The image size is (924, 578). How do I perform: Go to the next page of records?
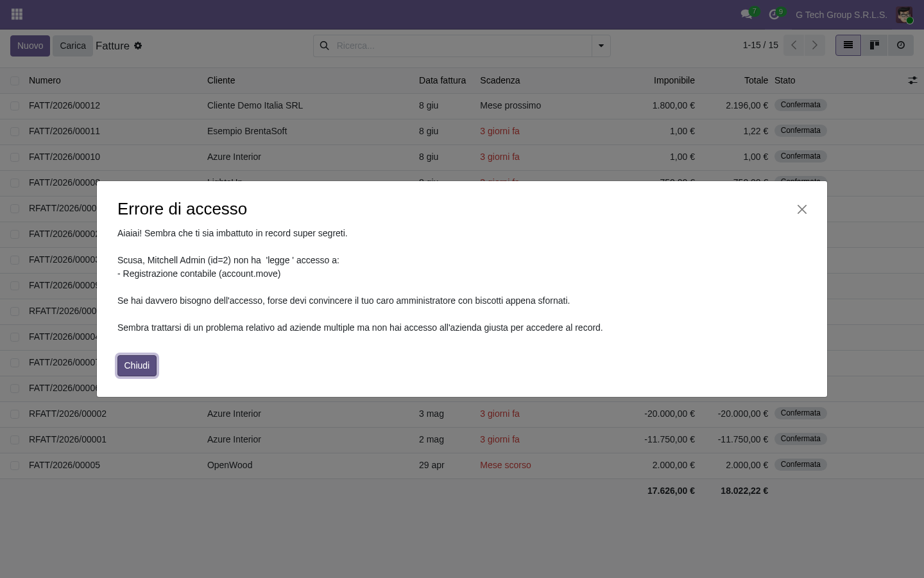[815, 45]
